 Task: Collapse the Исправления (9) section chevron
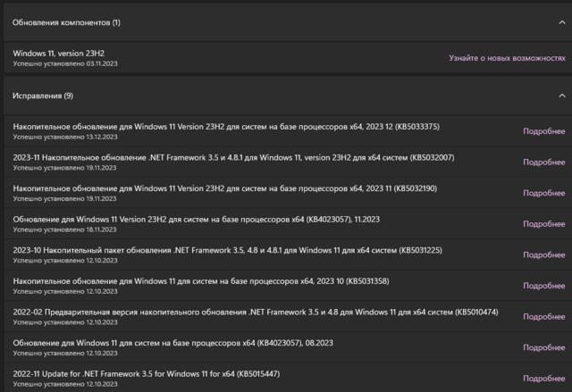560,95
